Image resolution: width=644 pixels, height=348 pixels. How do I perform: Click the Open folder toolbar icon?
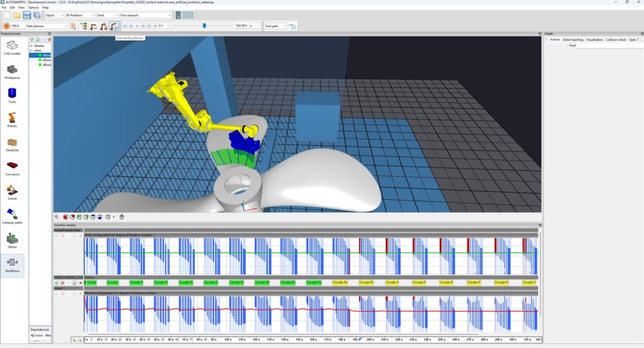17,15
